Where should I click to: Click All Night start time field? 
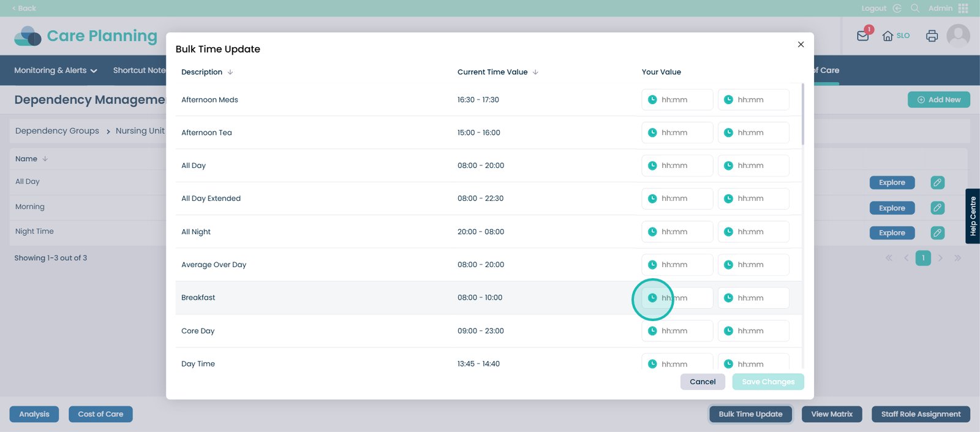pyautogui.click(x=677, y=232)
